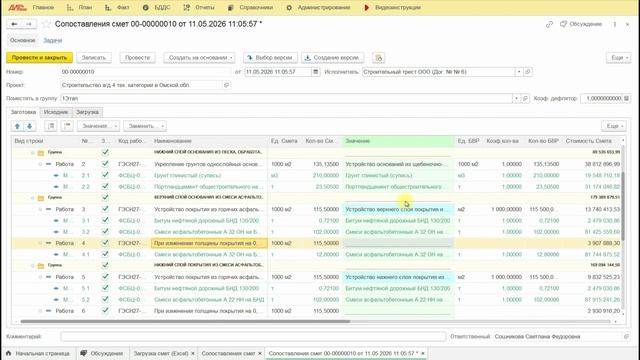Open the Задачи link
This screenshot has height=360, width=640.
click(x=53, y=40)
